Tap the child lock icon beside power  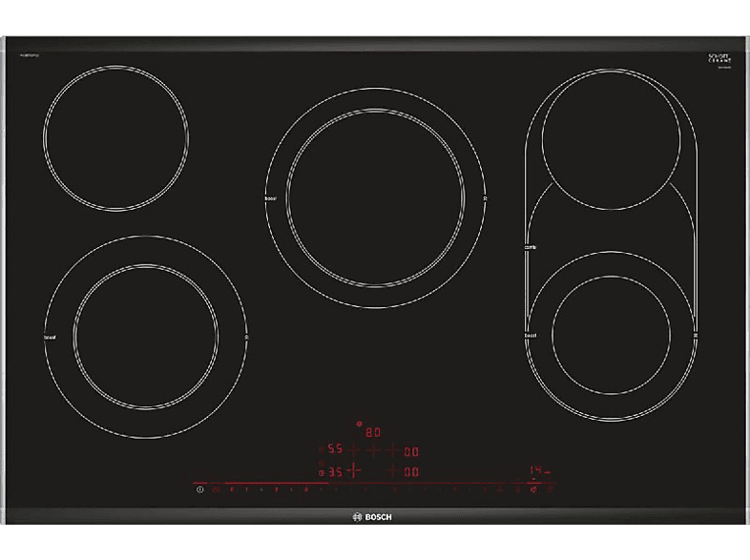pos(217,490)
